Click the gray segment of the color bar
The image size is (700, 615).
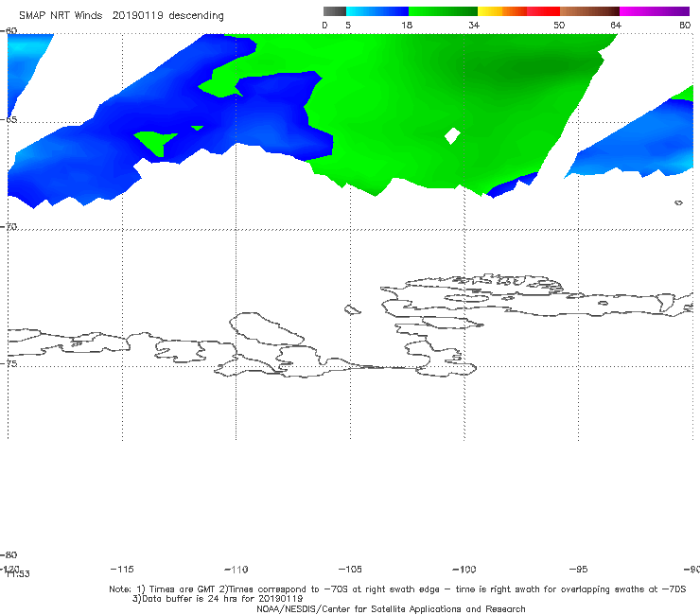(x=335, y=11)
